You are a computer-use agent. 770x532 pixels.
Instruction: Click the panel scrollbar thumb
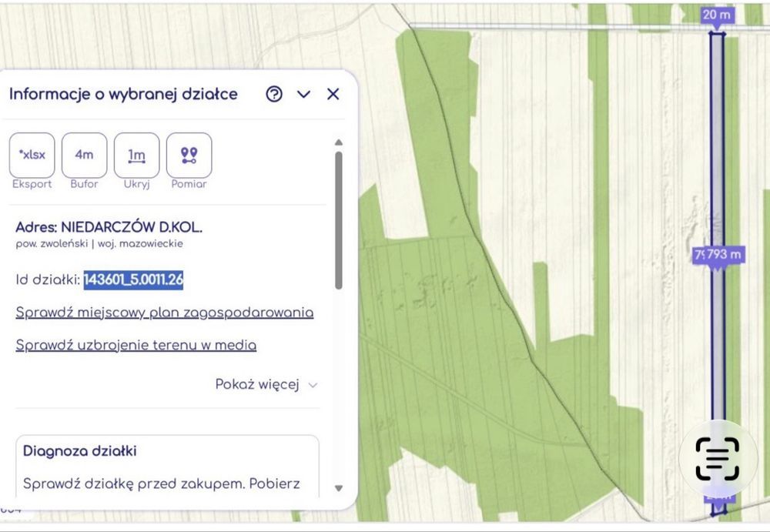coord(339,220)
